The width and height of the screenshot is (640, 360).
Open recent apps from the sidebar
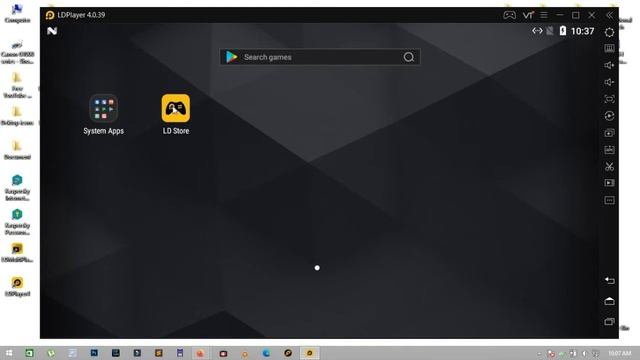coord(609,322)
